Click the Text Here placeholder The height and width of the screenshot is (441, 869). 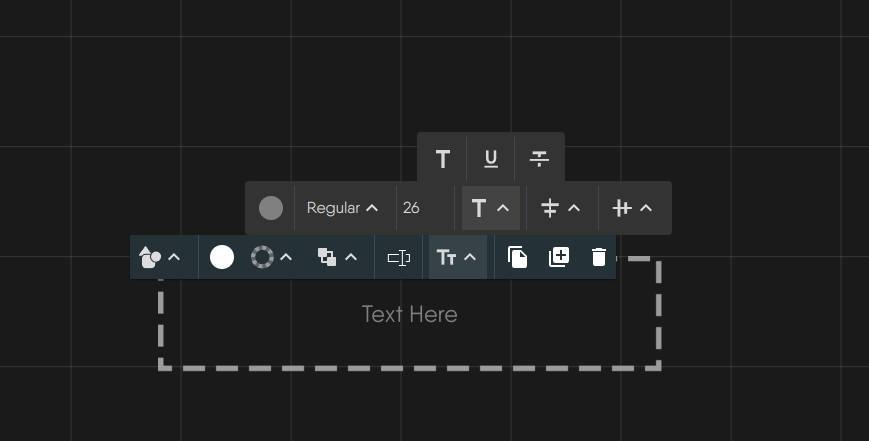tap(409, 315)
